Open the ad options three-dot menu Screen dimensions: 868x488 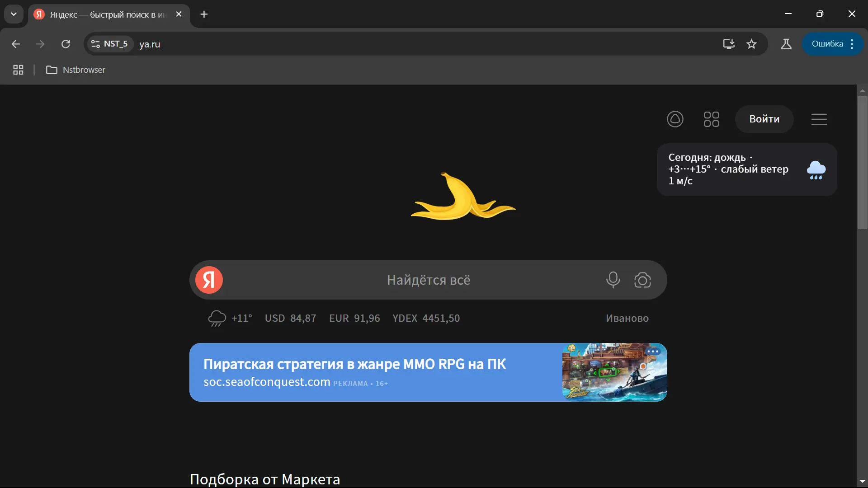[x=652, y=352]
